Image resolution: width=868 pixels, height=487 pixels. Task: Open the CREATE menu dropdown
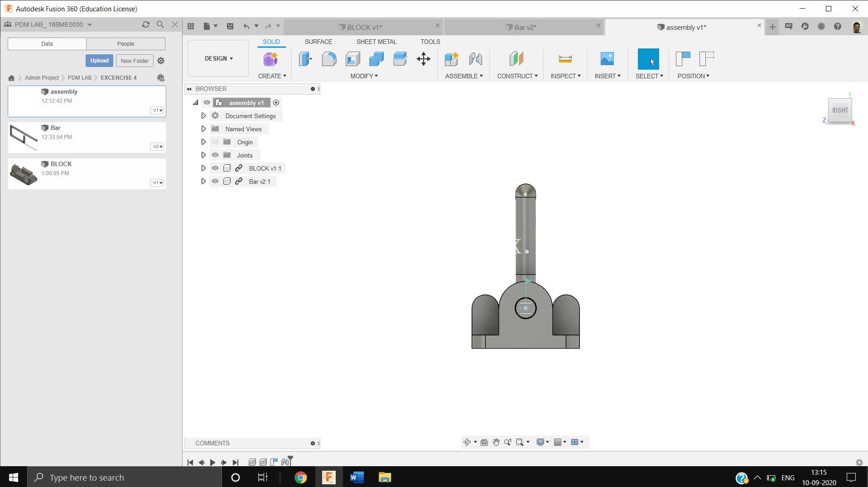click(272, 76)
